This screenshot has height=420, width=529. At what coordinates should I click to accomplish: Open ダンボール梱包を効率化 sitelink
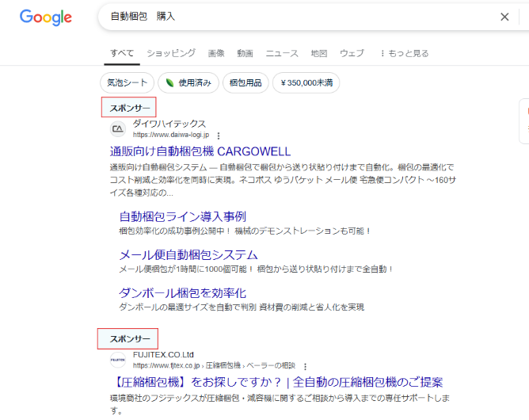click(182, 292)
